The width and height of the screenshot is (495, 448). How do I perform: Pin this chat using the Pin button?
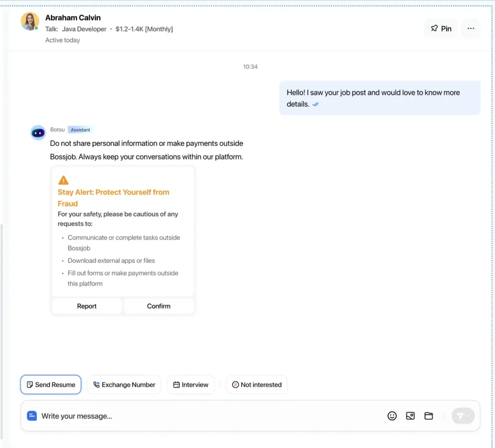click(441, 29)
